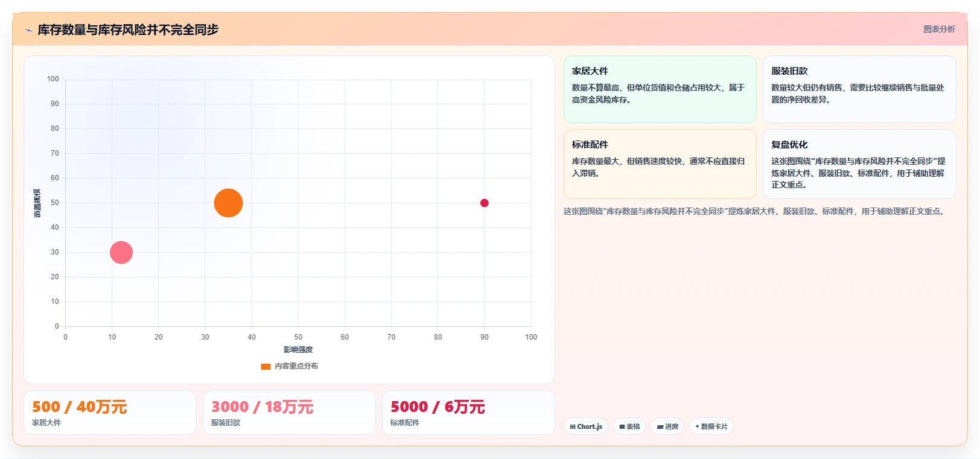Open the 标准配件 insight card

click(660, 164)
